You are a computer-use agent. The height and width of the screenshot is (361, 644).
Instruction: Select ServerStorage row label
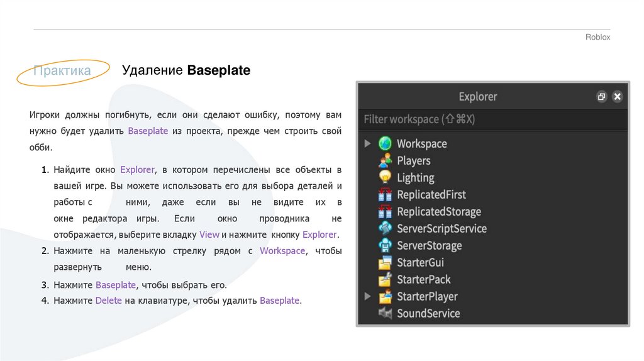coord(429,246)
